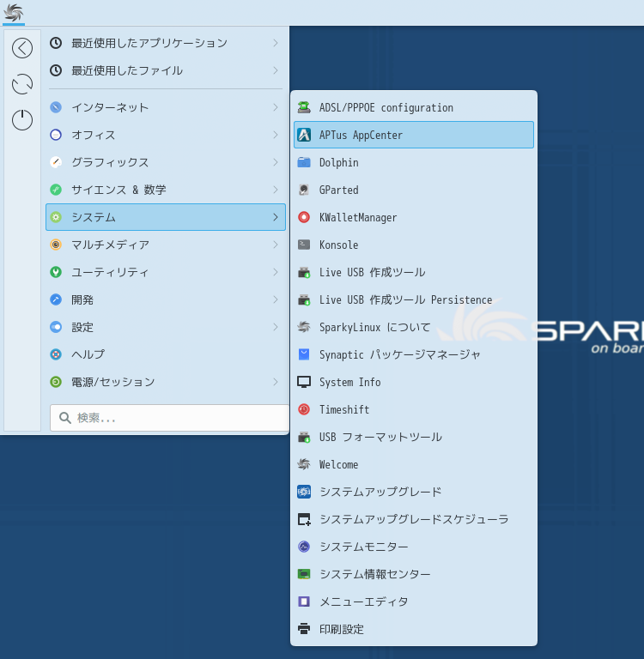Click the Timeshift icon
644x659 pixels.
pos(304,409)
